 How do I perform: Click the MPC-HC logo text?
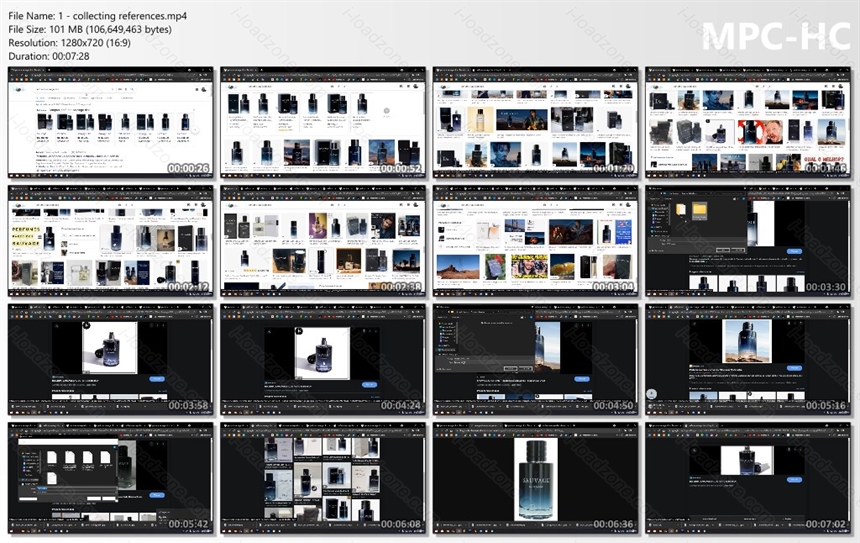[776, 37]
